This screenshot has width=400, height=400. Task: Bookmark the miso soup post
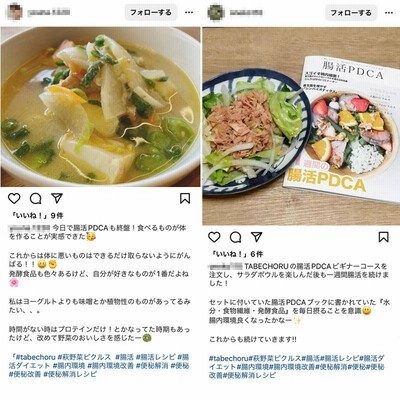[x=185, y=198]
